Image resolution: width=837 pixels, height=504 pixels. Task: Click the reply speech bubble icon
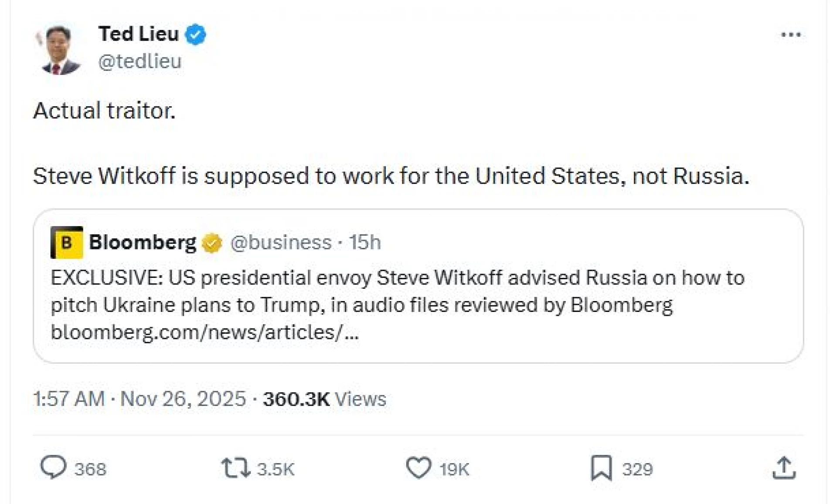click(53, 467)
